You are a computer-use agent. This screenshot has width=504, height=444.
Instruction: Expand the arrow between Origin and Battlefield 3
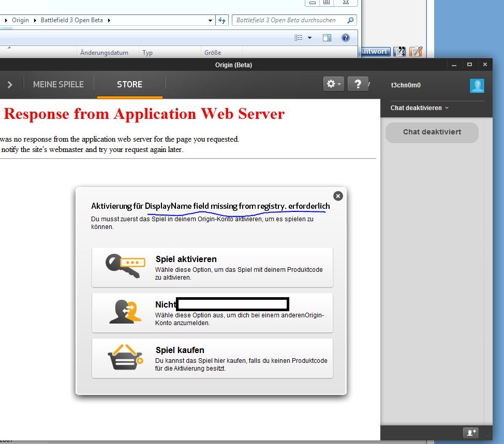coord(35,20)
